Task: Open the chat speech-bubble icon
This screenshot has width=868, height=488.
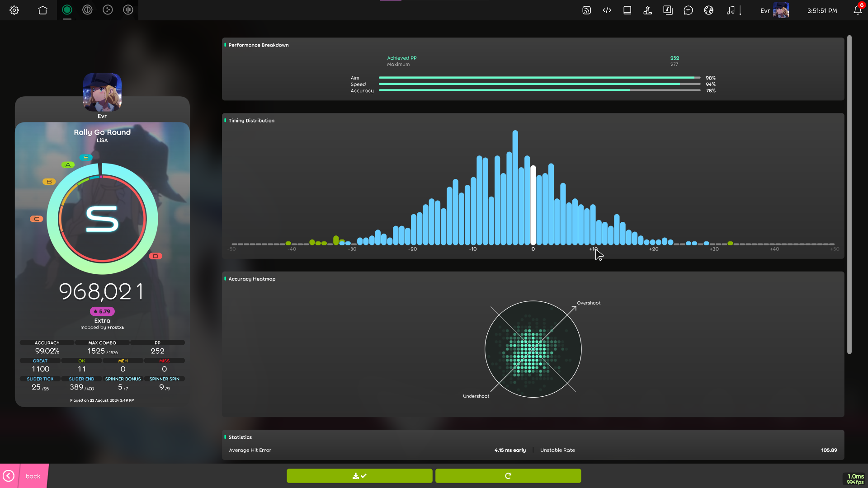Action: coord(688,10)
